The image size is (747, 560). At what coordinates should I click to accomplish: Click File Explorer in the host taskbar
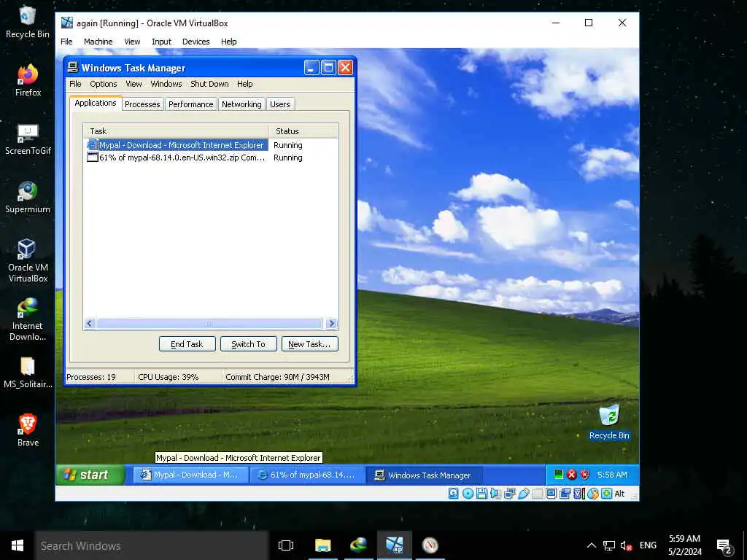click(322, 545)
